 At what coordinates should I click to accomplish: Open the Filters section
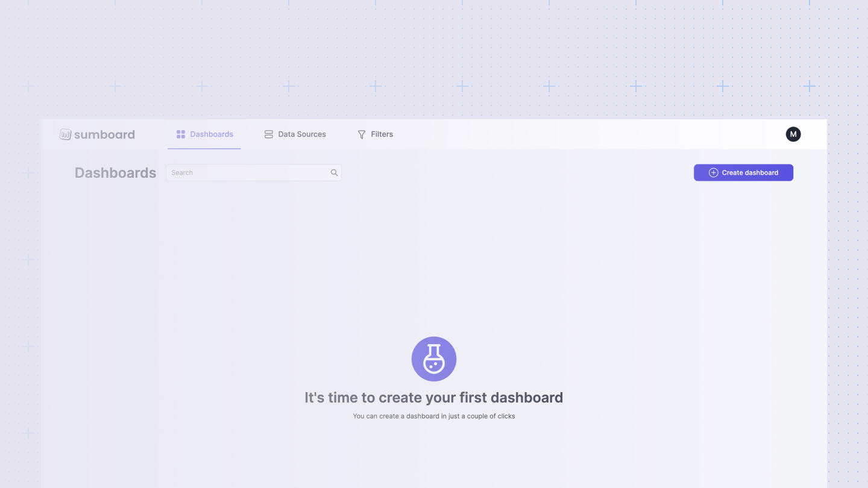click(x=375, y=134)
